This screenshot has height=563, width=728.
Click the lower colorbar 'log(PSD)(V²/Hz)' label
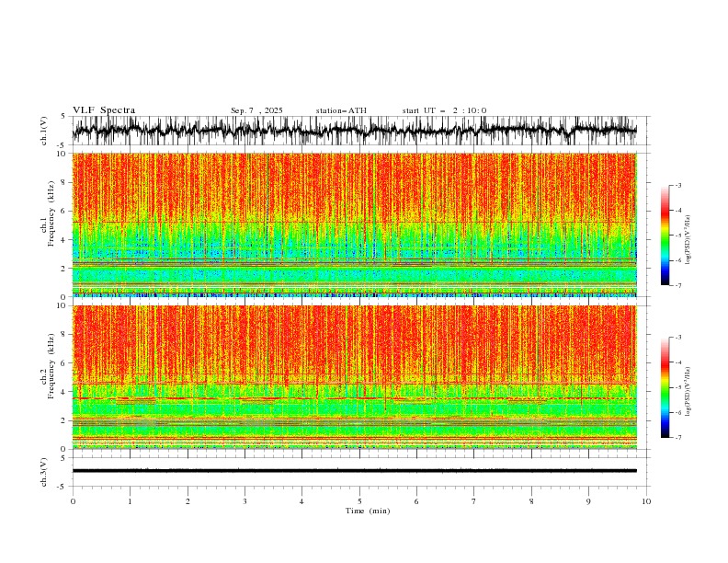click(688, 392)
